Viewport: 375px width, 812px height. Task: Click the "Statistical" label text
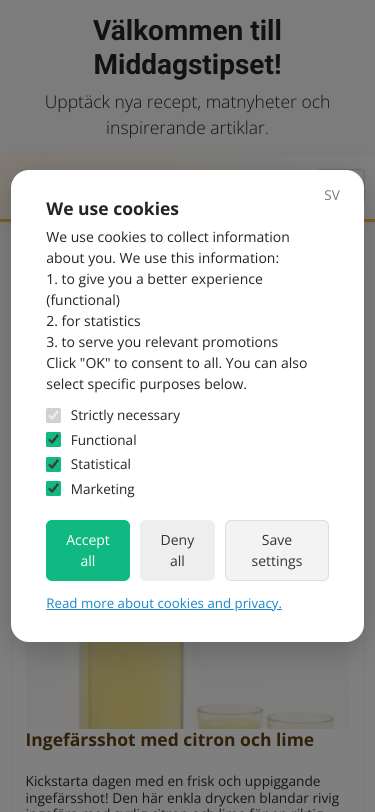[x=100, y=464]
